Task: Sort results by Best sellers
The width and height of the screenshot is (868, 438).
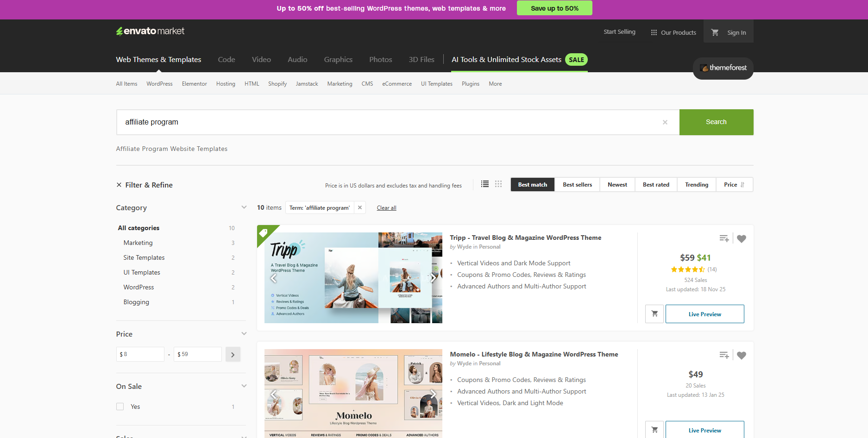Action: [x=577, y=185]
